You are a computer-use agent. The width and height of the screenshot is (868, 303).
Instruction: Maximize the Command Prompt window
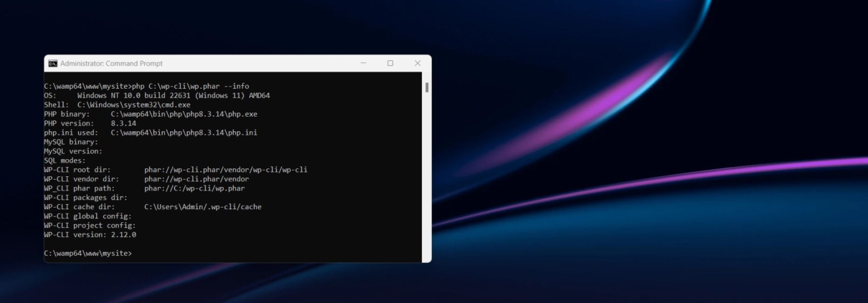pos(390,63)
